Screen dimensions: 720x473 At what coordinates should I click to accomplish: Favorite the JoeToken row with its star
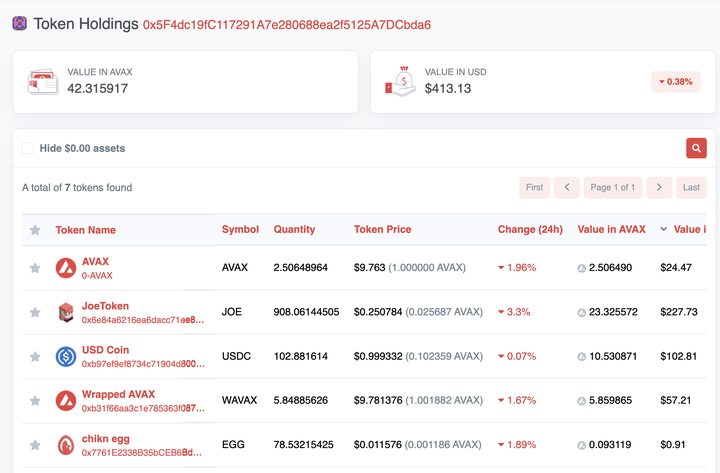coord(35,312)
